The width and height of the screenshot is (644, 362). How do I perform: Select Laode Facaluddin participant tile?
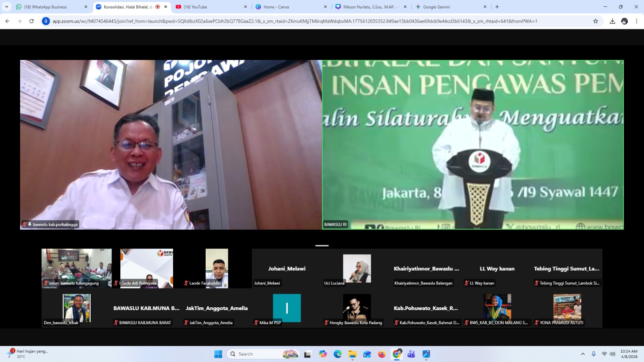pos(217,268)
